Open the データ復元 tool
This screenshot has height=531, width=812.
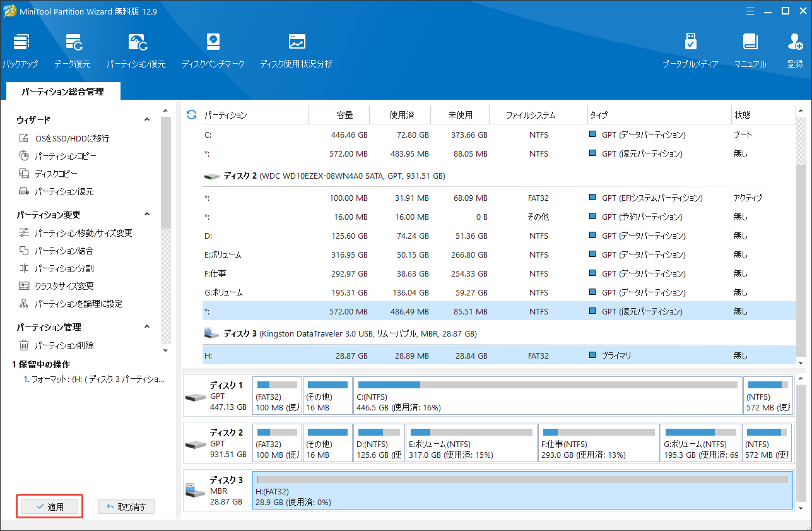coord(72,51)
